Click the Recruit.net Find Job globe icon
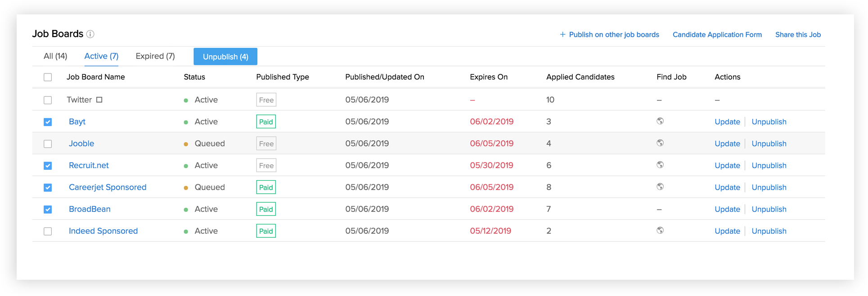Viewport: 868px width, 296px height. [660, 165]
